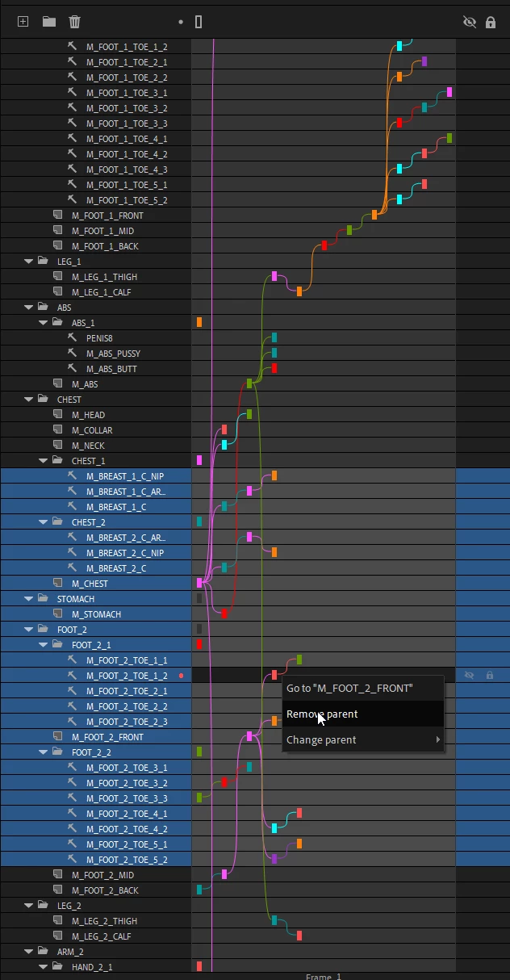Viewport: 510px width, 980px height.
Task: Click the bone icon of M_FOOT_2_TOE_1_1
Action: (73, 660)
